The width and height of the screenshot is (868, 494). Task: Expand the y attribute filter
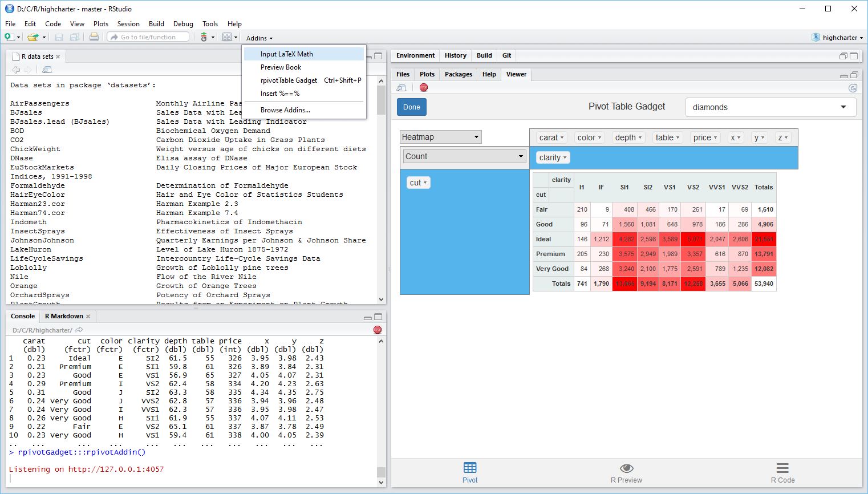point(762,137)
